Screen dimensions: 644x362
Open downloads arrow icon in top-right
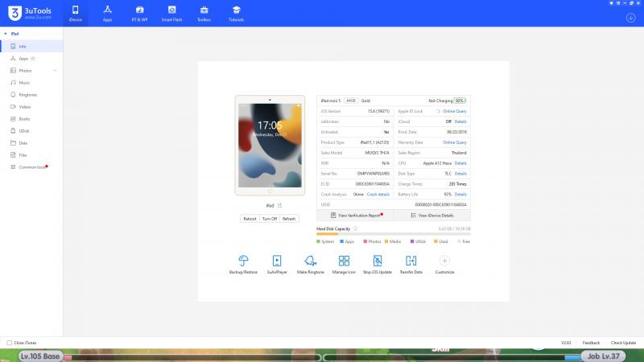pos(630,17)
